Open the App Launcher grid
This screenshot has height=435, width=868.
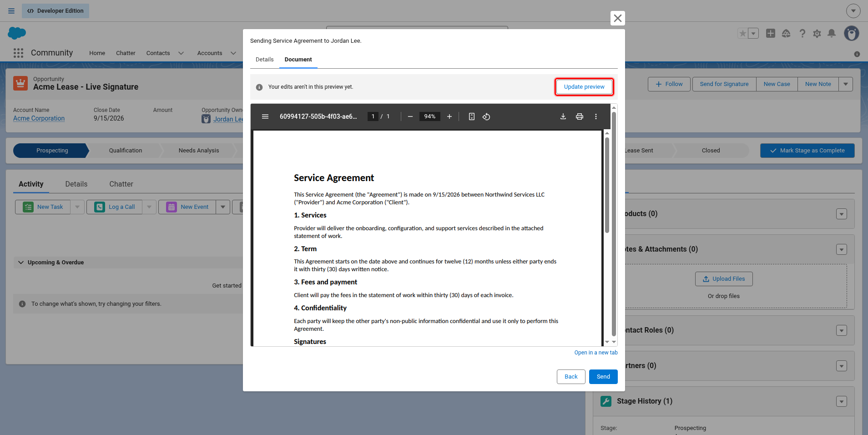[19, 53]
